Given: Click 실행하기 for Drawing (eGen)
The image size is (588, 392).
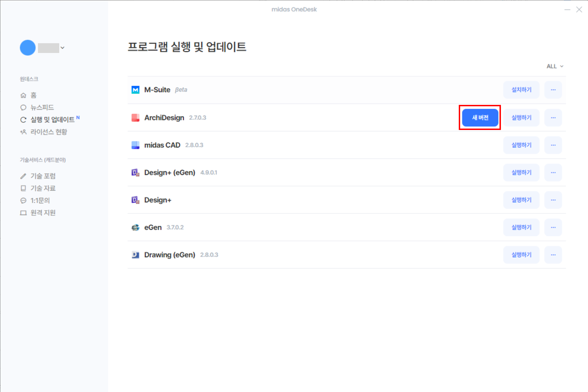Looking at the screenshot, I should [x=521, y=255].
